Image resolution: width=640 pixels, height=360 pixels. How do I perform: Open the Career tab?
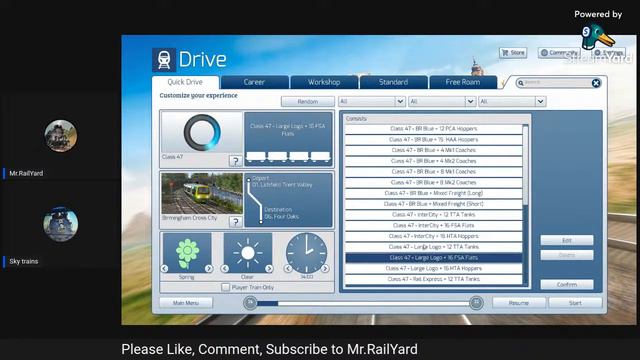click(254, 82)
